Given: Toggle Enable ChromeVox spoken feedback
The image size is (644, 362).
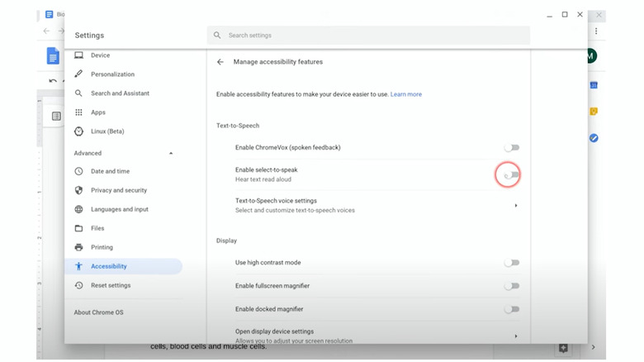Looking at the screenshot, I should (512, 148).
